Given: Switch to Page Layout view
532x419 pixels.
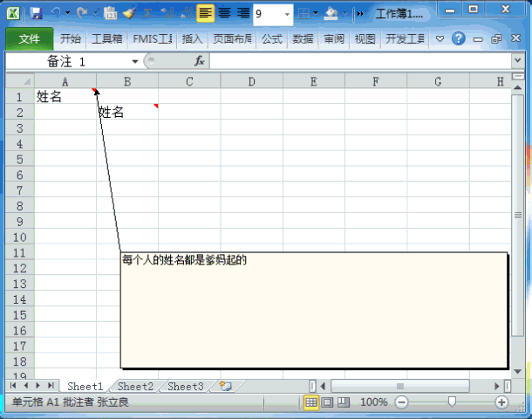Looking at the screenshot, I should pyautogui.click(x=327, y=402).
